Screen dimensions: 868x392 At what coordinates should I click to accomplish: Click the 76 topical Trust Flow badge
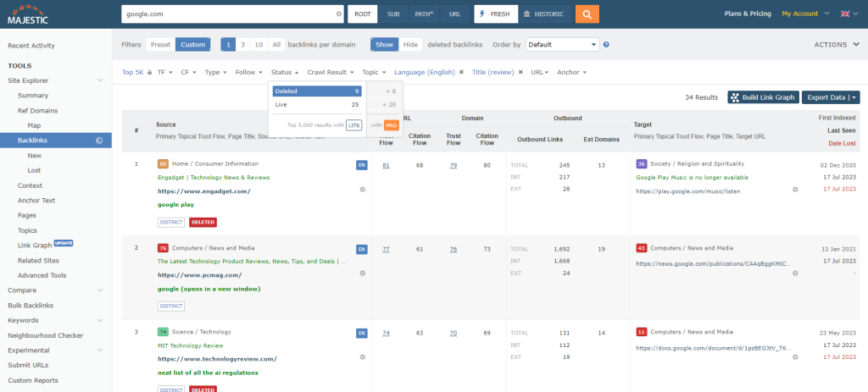[163, 248]
